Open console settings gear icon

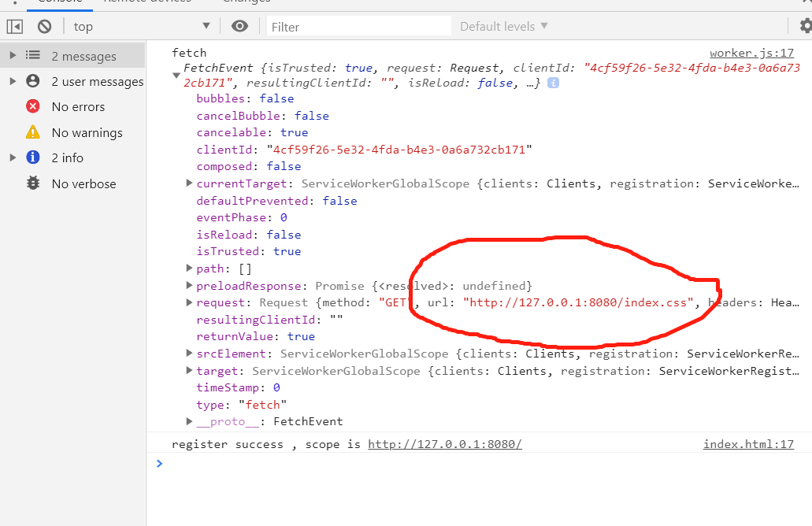805,26
